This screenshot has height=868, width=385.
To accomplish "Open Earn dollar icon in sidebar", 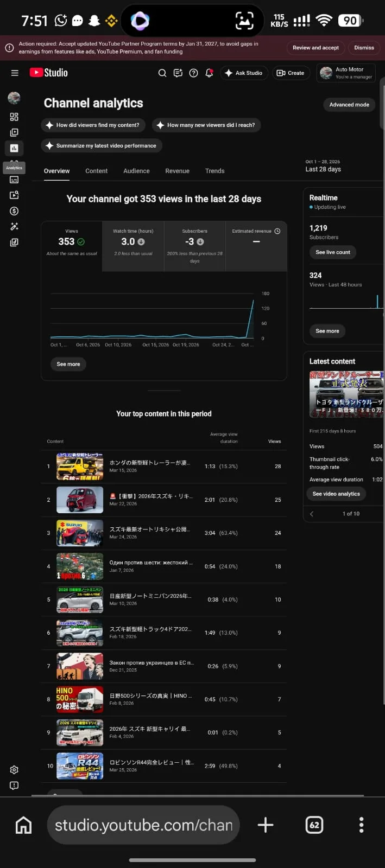I will click(x=14, y=211).
